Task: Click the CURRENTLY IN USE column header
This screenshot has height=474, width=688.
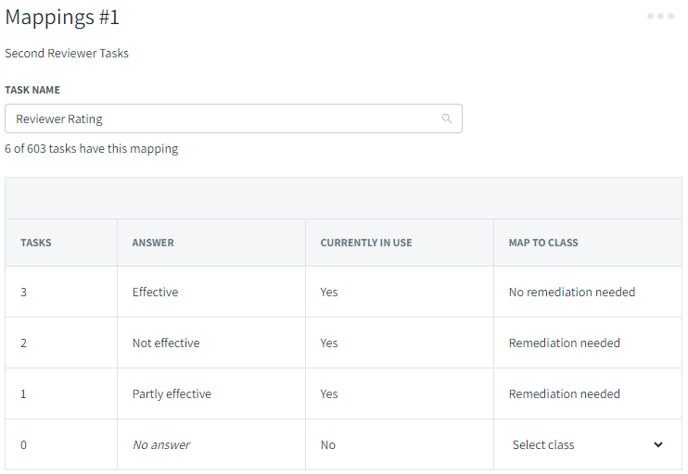Action: pos(366,243)
